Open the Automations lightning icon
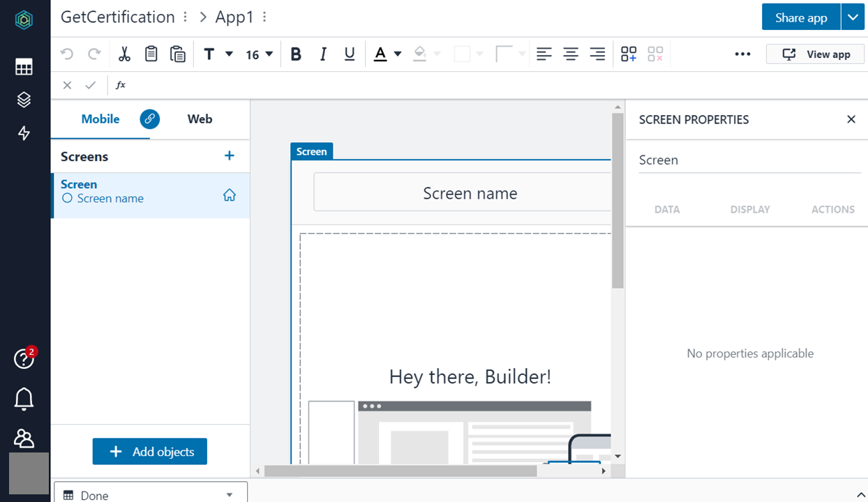 click(24, 133)
